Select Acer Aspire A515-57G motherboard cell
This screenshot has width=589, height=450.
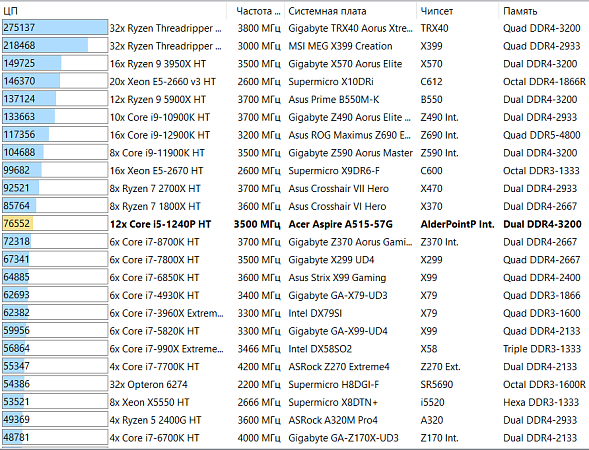[x=340, y=224]
